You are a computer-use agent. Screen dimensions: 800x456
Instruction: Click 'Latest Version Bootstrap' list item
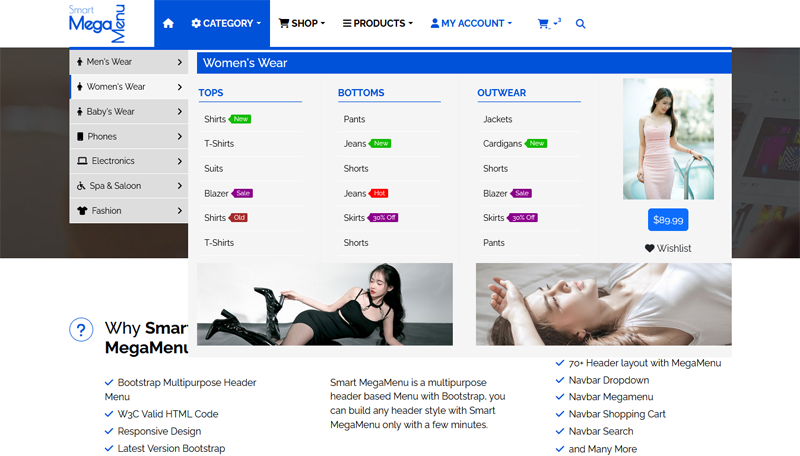click(x=171, y=448)
